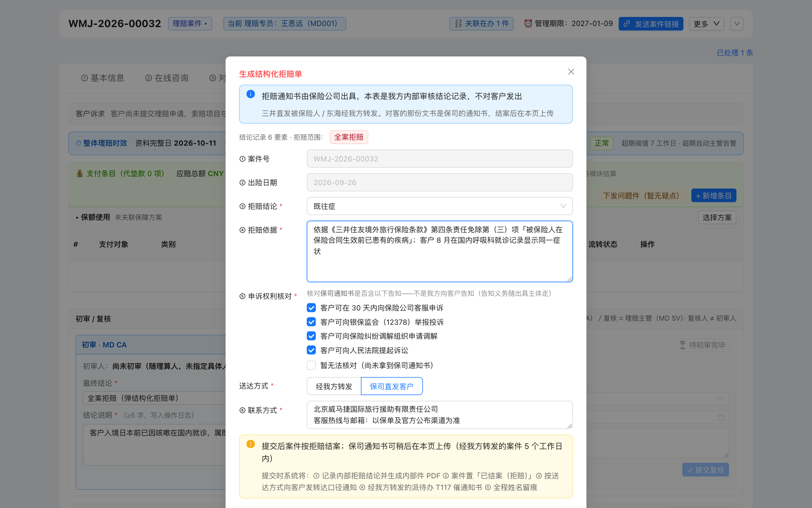Click the alarm clock icon beside 管理期限

pyautogui.click(x=528, y=23)
